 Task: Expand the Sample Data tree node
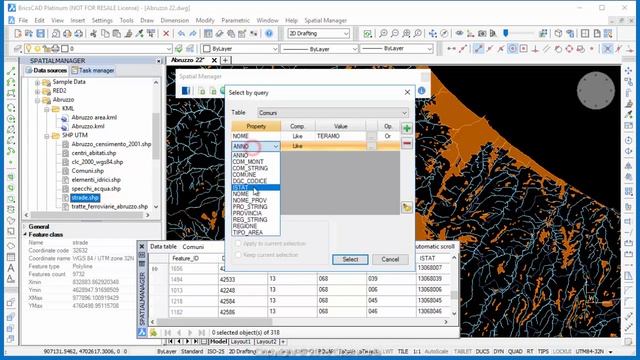coord(38,82)
